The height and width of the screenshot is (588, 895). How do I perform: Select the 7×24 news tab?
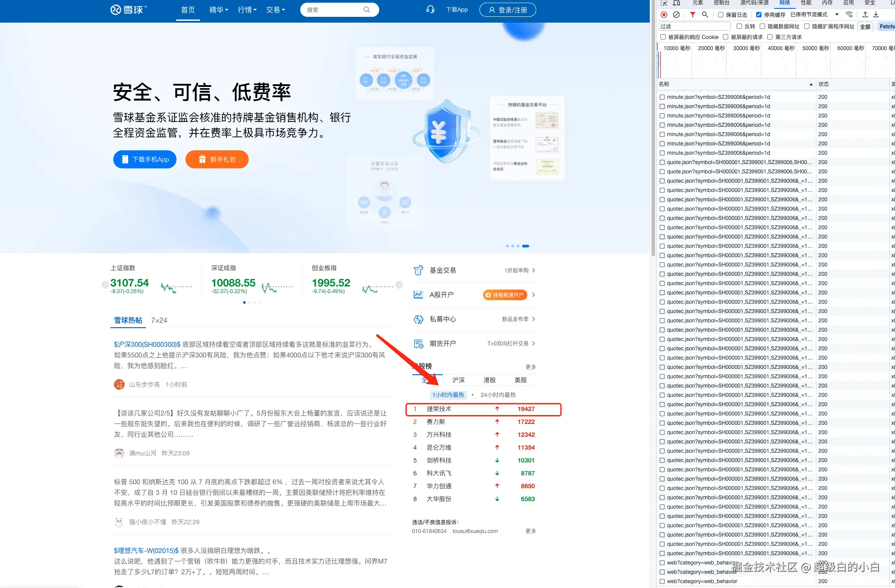[159, 320]
